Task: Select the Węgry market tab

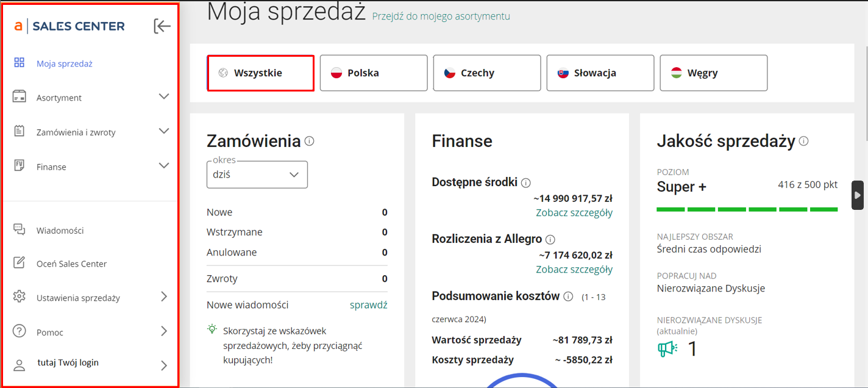Action: (x=714, y=73)
